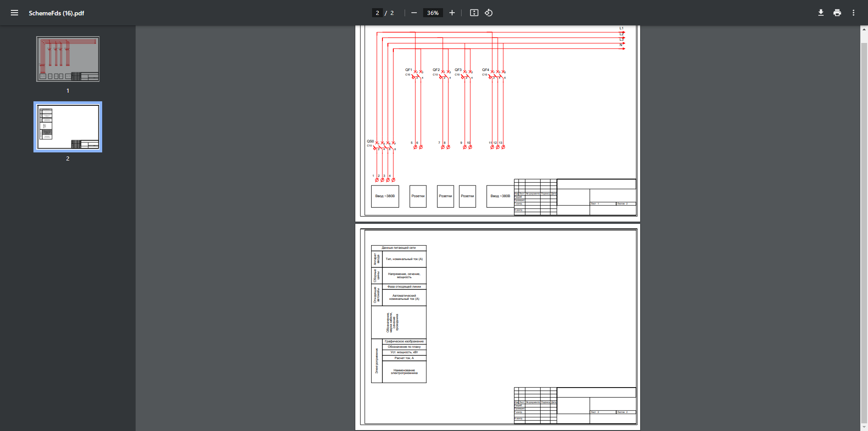Select page 1 thumbnail
The image size is (868, 431).
pos(68,59)
